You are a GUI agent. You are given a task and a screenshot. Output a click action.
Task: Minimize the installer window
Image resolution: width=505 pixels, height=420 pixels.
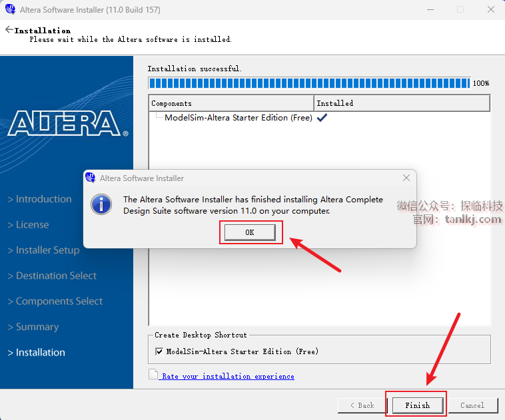point(430,10)
